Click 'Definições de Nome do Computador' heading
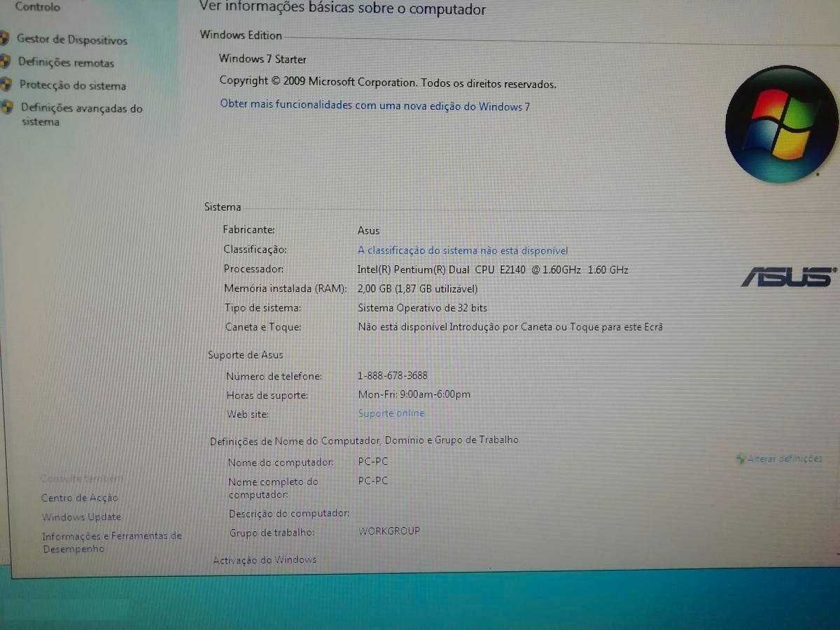The height and width of the screenshot is (630, 840). (364, 440)
